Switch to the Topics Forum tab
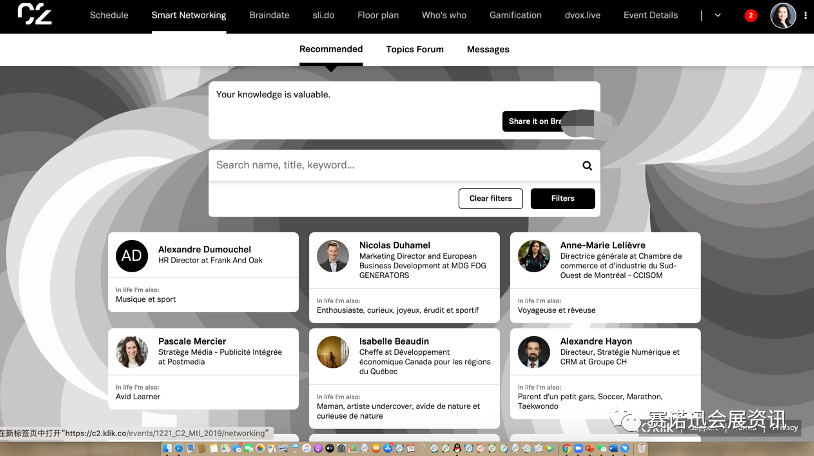This screenshot has height=456, width=814. pos(415,49)
